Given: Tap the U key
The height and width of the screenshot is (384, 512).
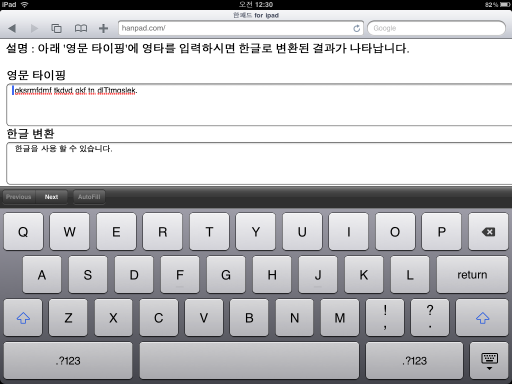Looking at the screenshot, I should pyautogui.click(x=302, y=232).
